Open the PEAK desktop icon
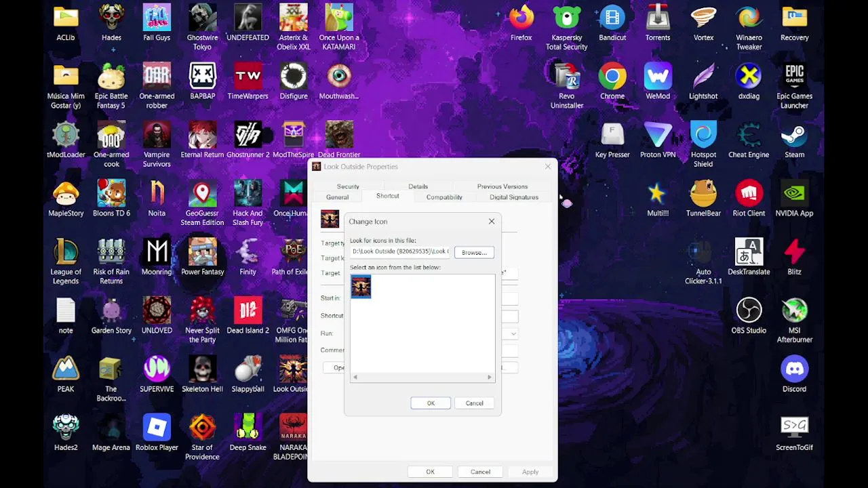This screenshot has height=488, width=868. pyautogui.click(x=66, y=374)
